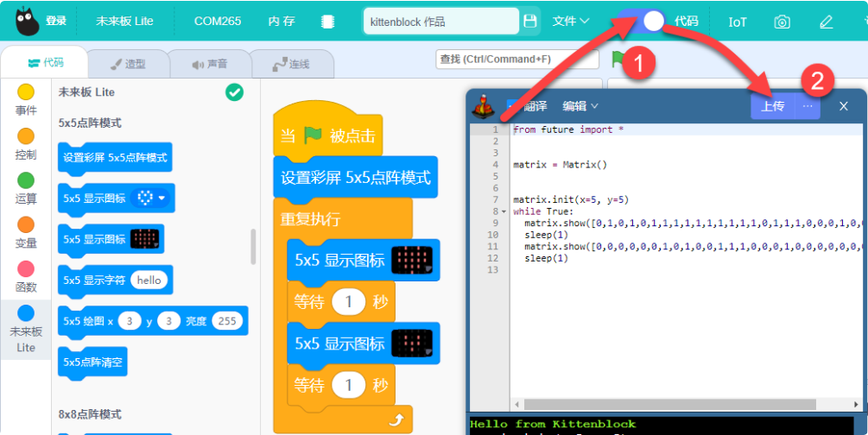Toggle the 翻译 checkbox in code panel
868x435 pixels.
point(511,105)
